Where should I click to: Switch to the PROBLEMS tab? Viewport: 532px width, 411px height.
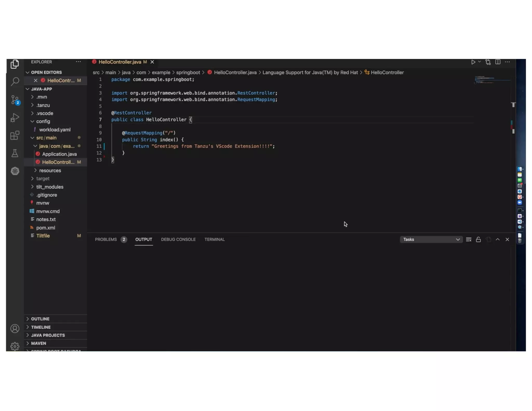(106, 240)
